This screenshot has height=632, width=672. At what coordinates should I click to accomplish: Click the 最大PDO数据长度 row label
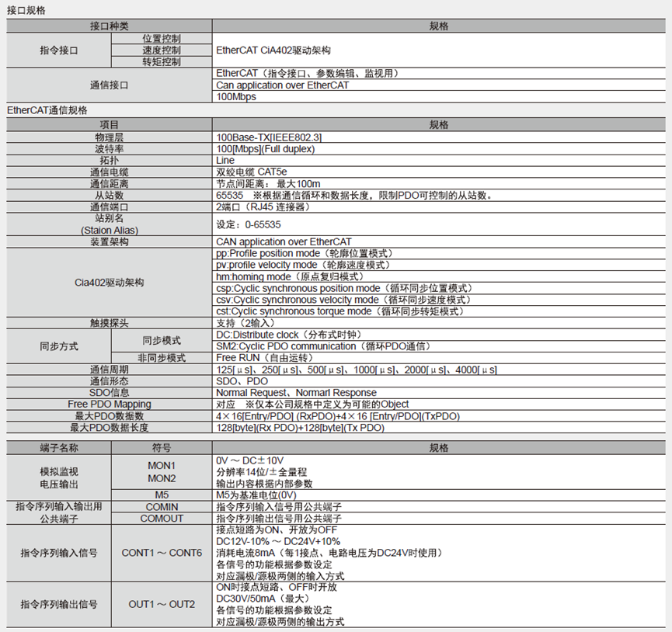click(110, 428)
